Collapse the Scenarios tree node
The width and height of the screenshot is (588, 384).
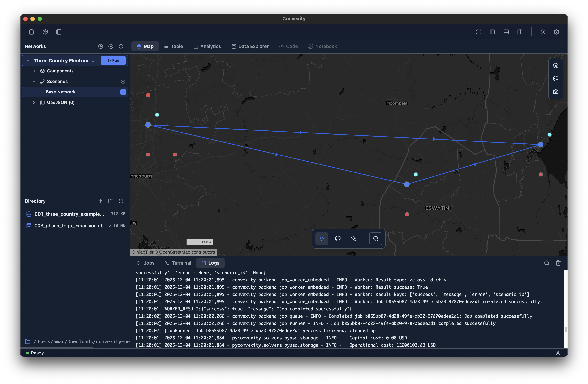tap(34, 82)
